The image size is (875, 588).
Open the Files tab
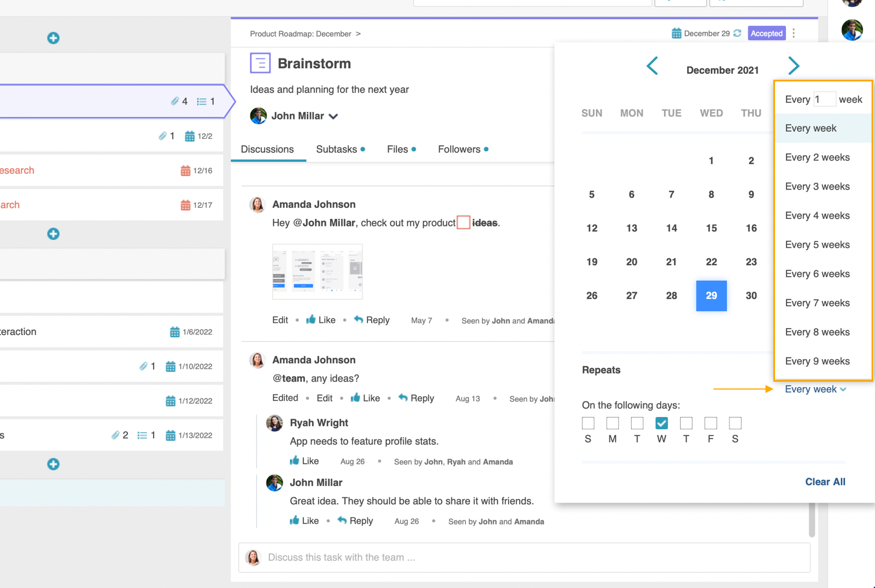click(398, 150)
